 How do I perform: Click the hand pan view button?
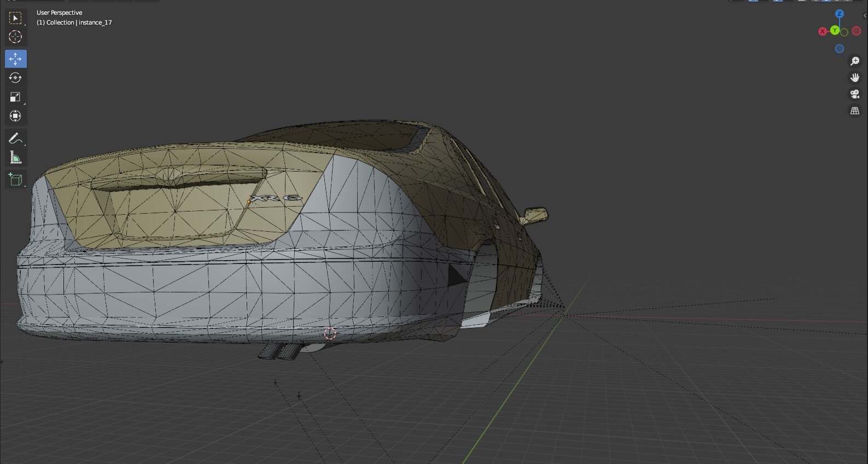tap(854, 78)
